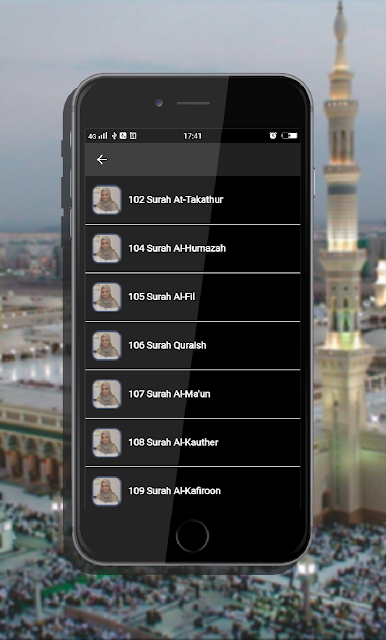386x640 pixels.
Task: Open 108 Surah Al-Kauther
Action: click(193, 442)
